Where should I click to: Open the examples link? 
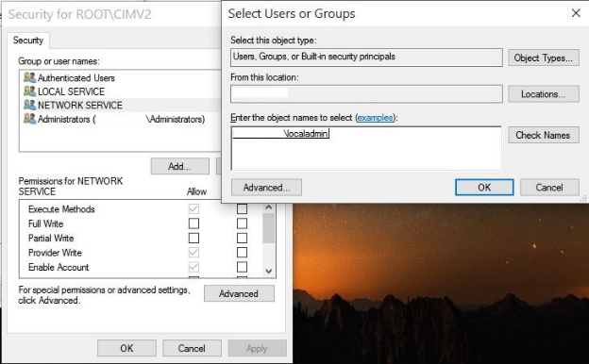tap(375, 118)
